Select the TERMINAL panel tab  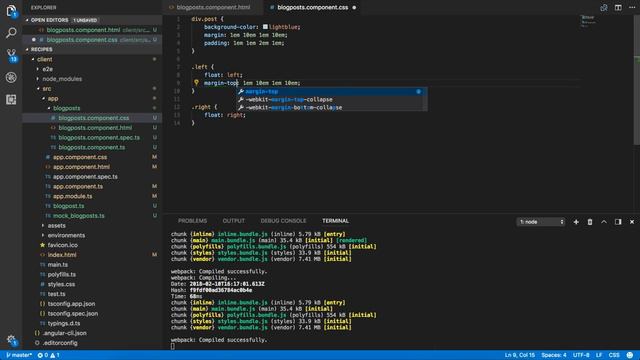(x=336, y=221)
